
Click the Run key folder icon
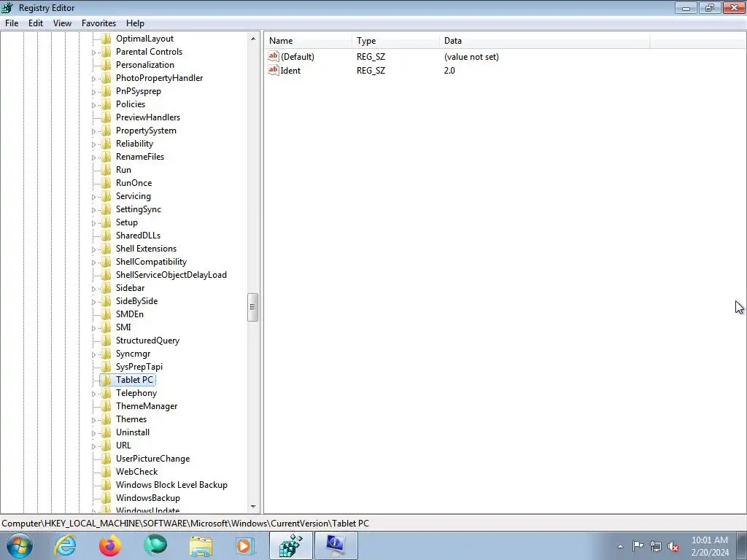(107, 169)
